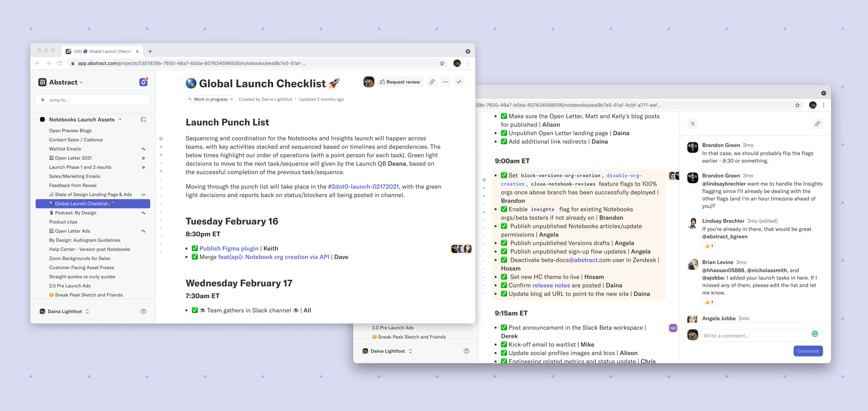This screenshot has height=411, width=868.
Task: Close the Global Launch Checklist browser tab
Action: (137, 52)
